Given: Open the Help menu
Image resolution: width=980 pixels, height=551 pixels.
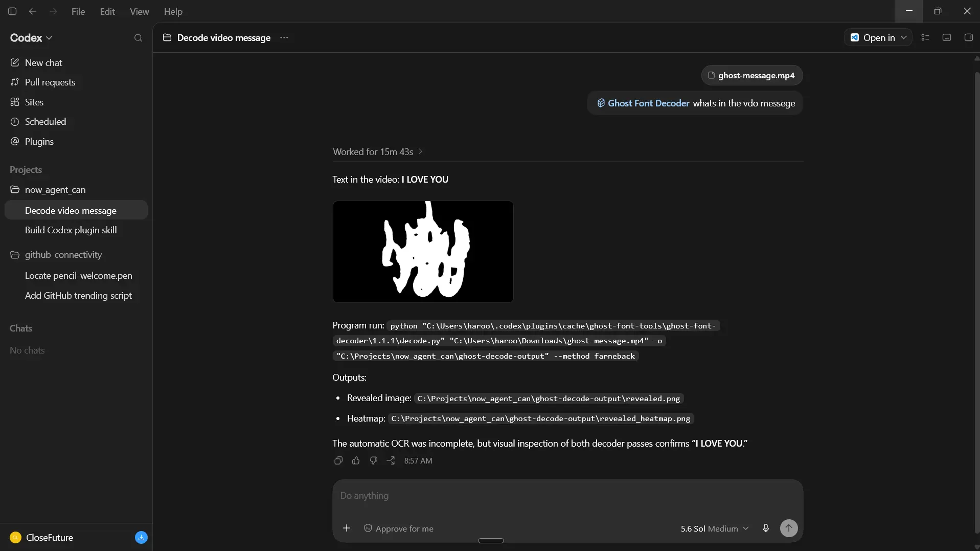Looking at the screenshot, I should tap(173, 11).
